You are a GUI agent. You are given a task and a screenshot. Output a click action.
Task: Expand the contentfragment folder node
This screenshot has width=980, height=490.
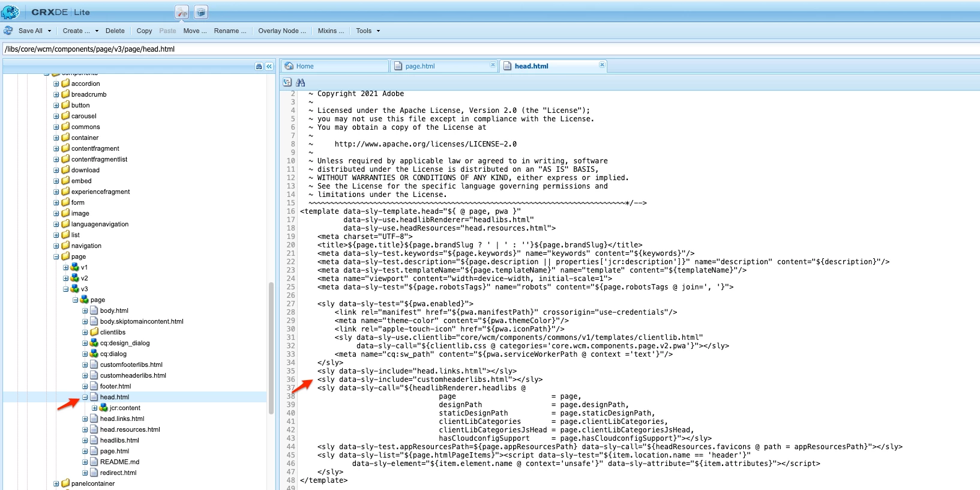point(56,148)
